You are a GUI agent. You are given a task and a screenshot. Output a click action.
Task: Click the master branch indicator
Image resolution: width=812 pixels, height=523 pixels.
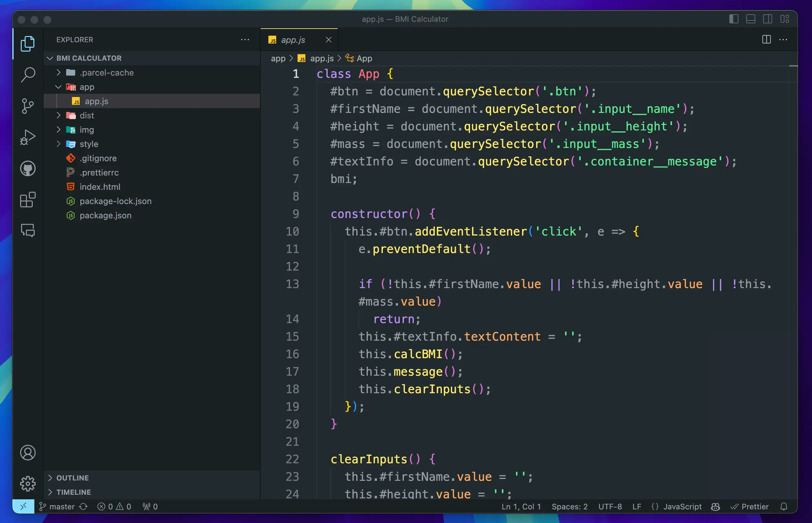coord(57,506)
